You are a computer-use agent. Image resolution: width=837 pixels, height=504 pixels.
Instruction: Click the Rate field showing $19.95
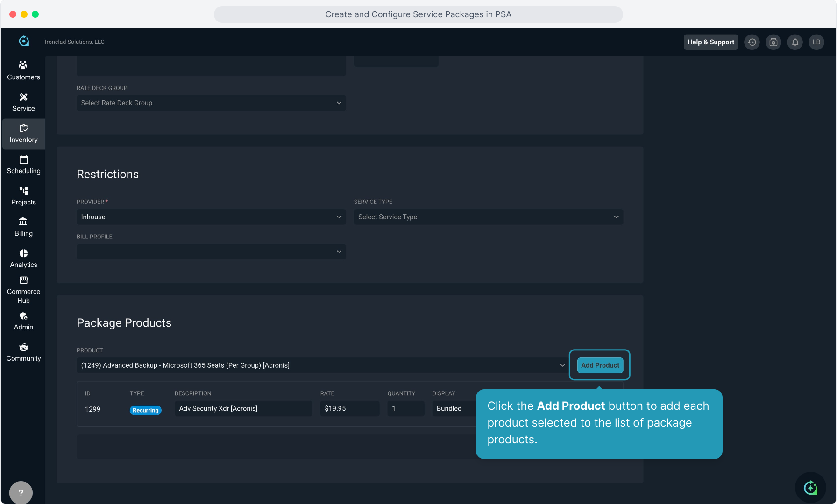click(x=349, y=408)
